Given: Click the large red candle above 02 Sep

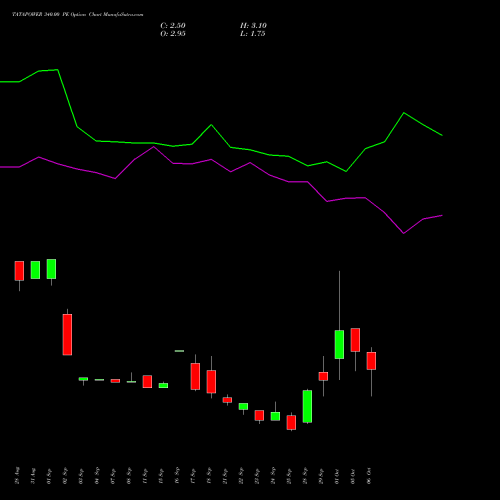Looking at the screenshot, I should (67, 335).
